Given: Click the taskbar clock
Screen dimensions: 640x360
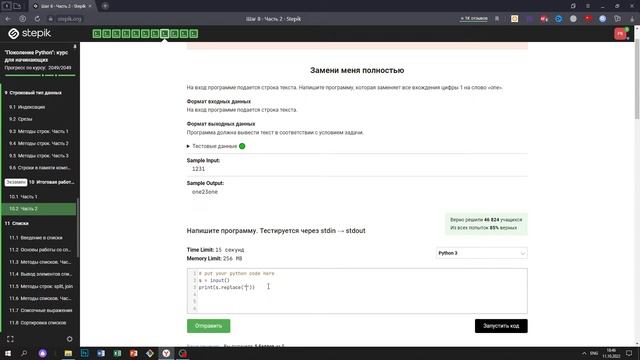Looking at the screenshot, I should (611, 353).
